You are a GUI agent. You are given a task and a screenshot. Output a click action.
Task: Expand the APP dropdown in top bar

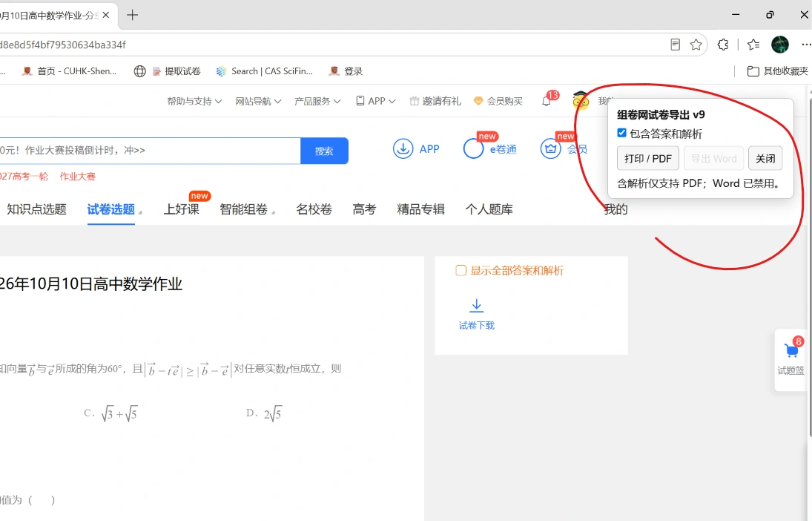pyautogui.click(x=375, y=101)
